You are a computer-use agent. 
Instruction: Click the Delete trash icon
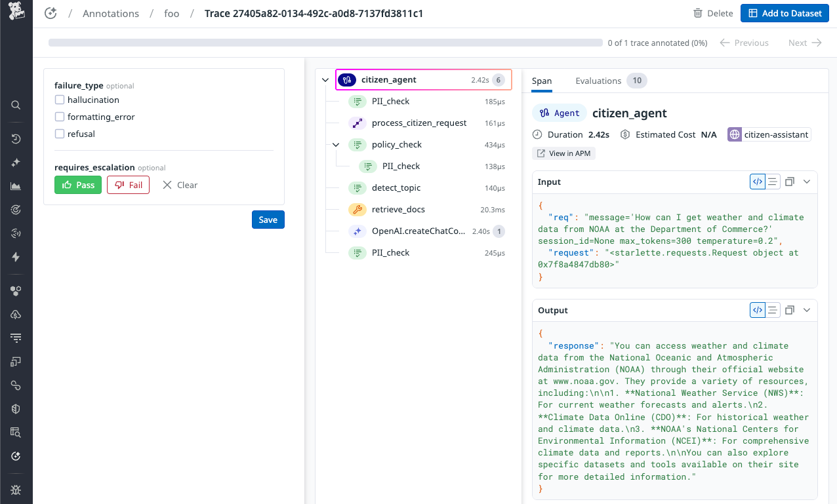(x=699, y=13)
